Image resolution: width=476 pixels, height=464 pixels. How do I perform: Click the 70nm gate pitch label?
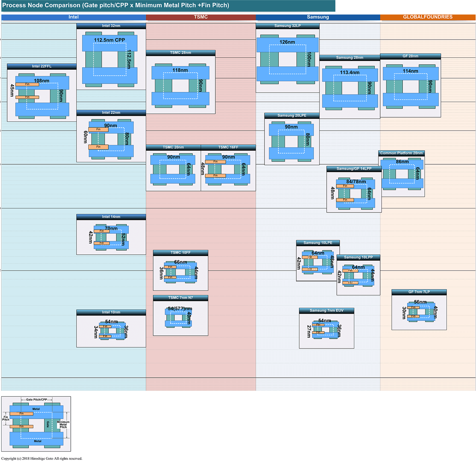(x=111, y=229)
